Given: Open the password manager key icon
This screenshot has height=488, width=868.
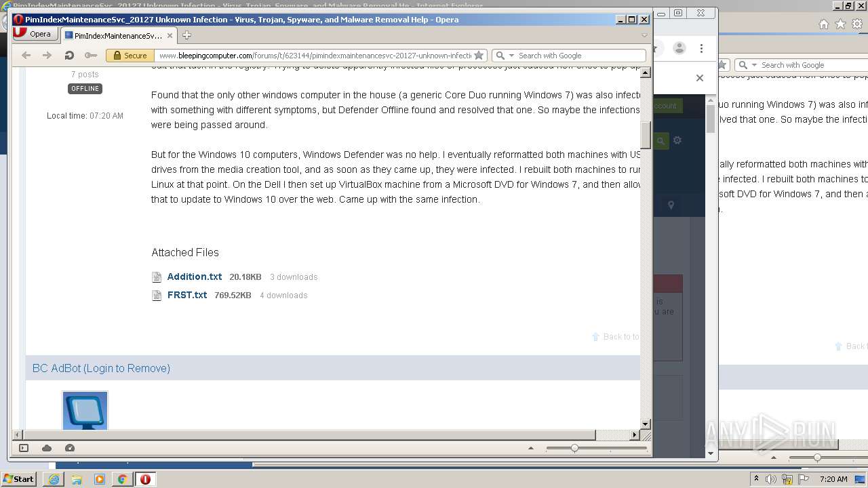Looking at the screenshot, I should (90, 56).
